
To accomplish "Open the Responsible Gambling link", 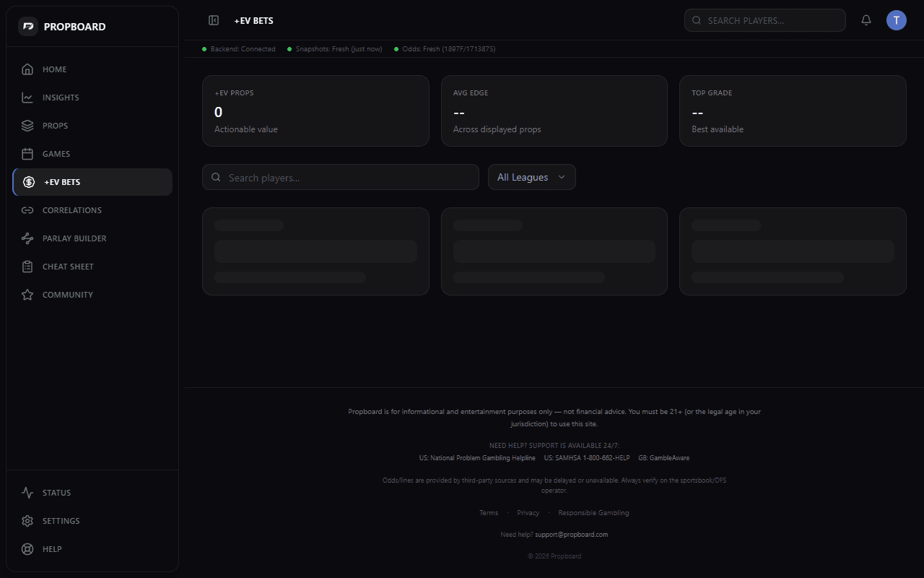I will pyautogui.click(x=593, y=512).
